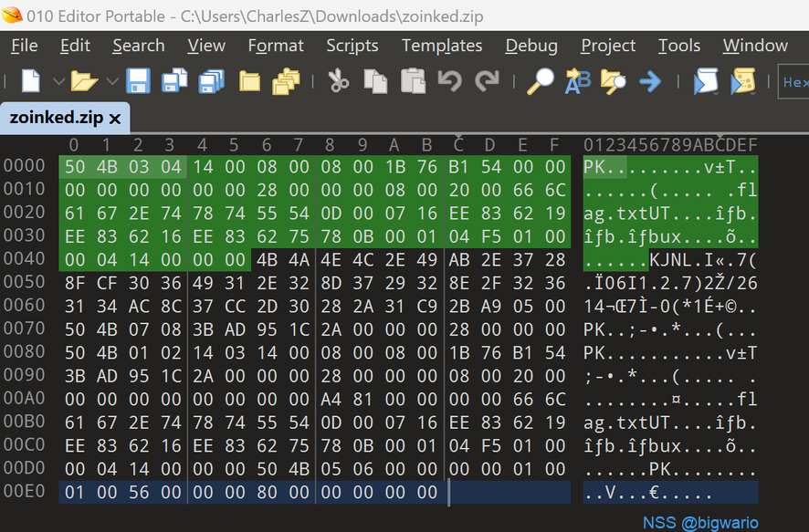The height and width of the screenshot is (532, 809).
Task: Click byte 31 at start of row 0060
Action: click(75, 307)
